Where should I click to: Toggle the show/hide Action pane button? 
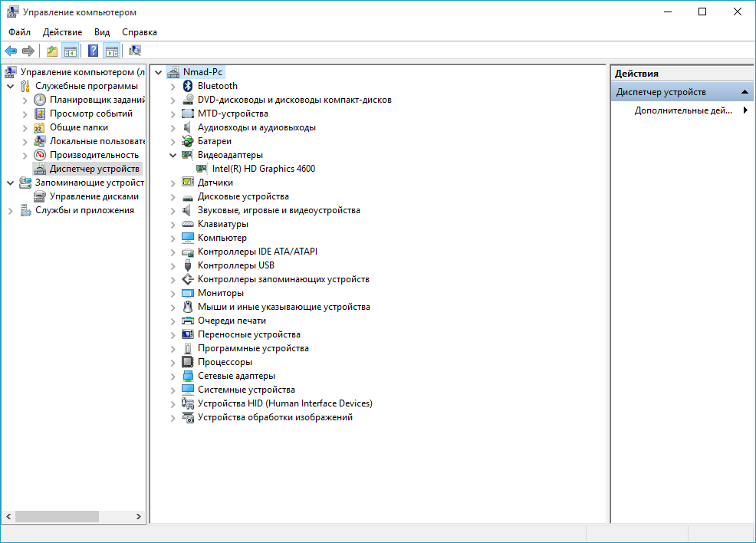coord(112,51)
